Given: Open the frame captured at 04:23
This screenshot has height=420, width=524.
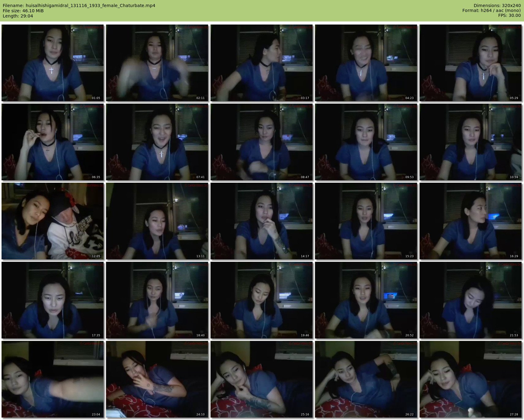Looking at the screenshot, I should point(366,63).
